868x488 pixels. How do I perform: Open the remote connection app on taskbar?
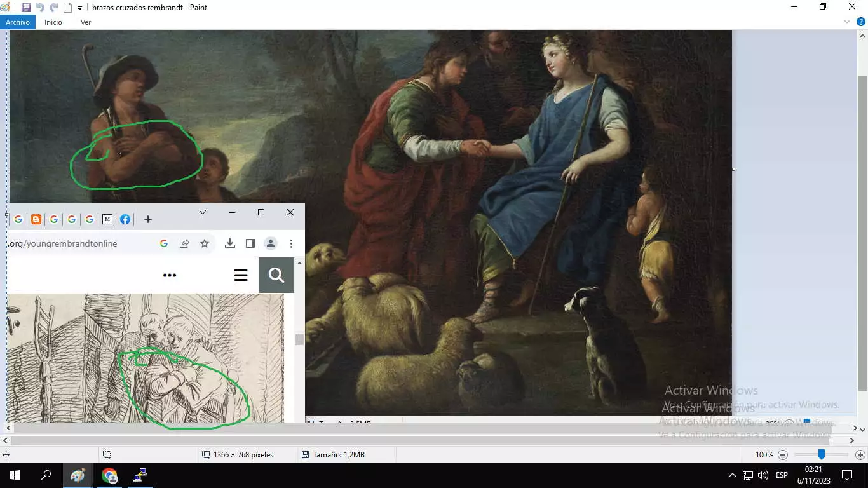(140, 475)
